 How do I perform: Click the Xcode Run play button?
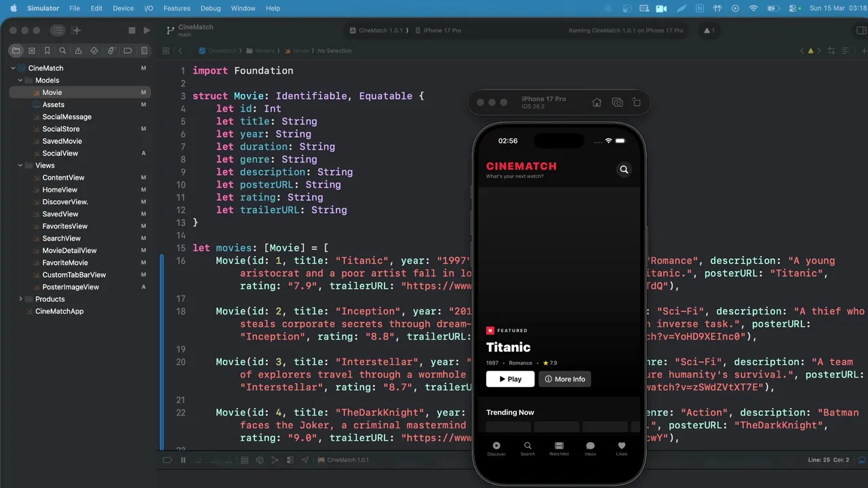[x=147, y=30]
